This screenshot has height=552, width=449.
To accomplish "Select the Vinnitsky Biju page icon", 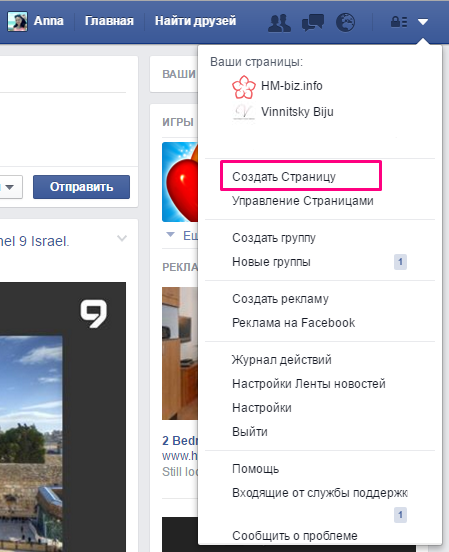I will [244, 112].
